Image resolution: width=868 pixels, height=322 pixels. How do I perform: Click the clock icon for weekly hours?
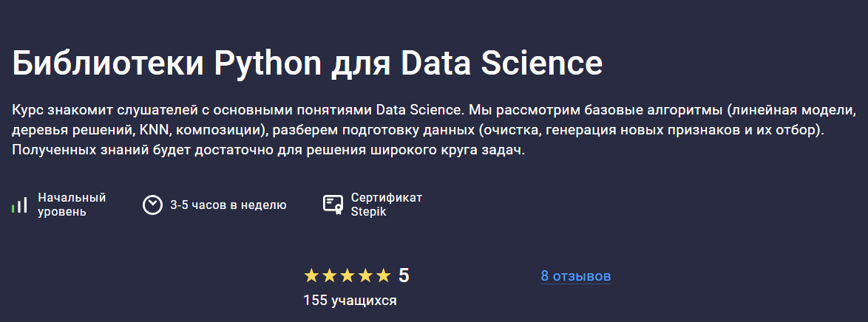(152, 205)
